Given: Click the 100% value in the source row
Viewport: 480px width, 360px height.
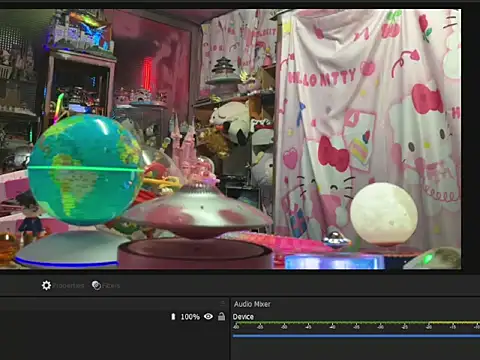Looking at the screenshot, I should tap(190, 317).
